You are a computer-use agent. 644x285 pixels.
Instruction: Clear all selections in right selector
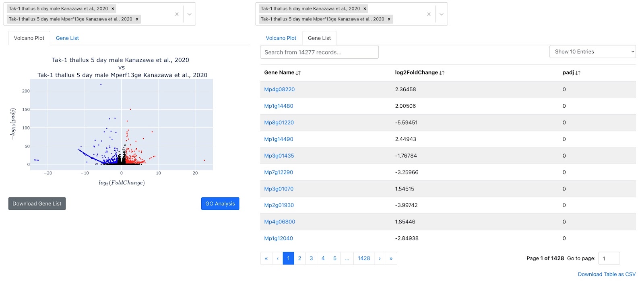pos(429,14)
